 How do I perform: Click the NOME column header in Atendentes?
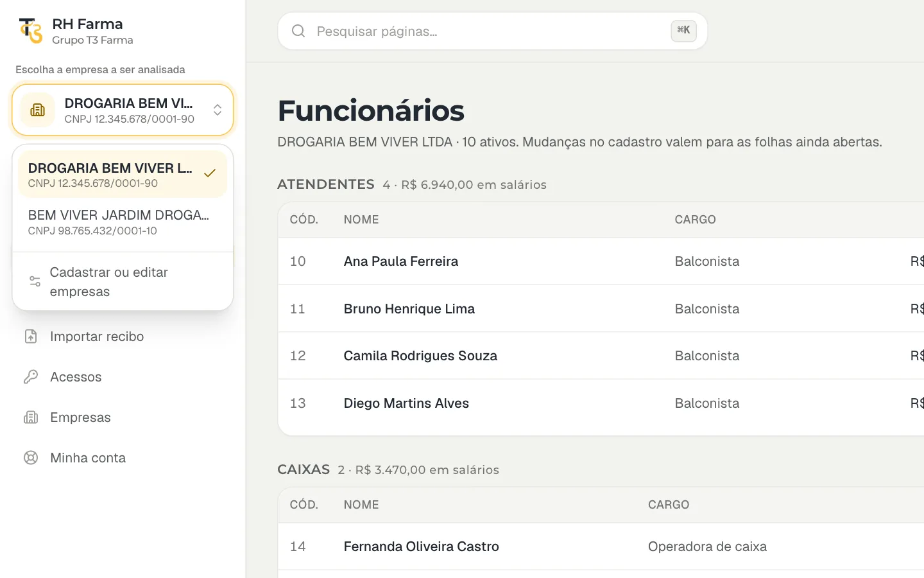[361, 220]
